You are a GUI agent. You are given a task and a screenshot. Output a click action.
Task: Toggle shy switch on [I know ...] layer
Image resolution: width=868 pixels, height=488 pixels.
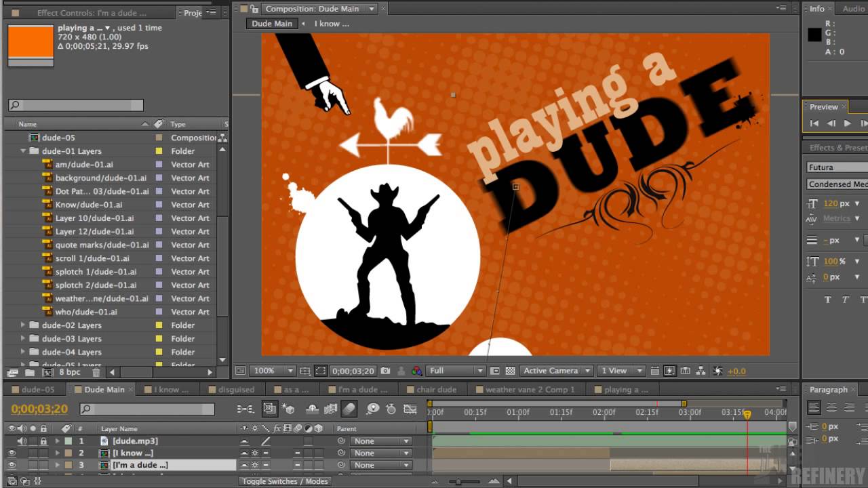click(x=244, y=453)
